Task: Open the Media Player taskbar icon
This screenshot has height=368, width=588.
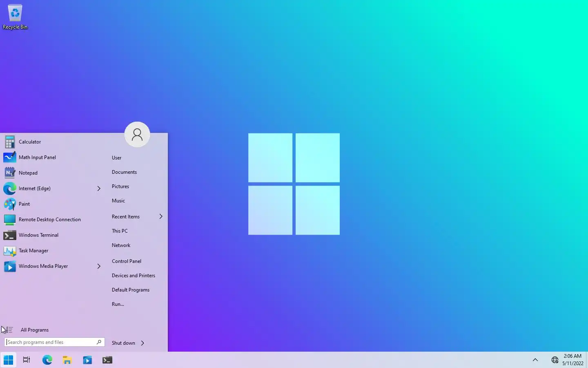Action: pos(87,360)
